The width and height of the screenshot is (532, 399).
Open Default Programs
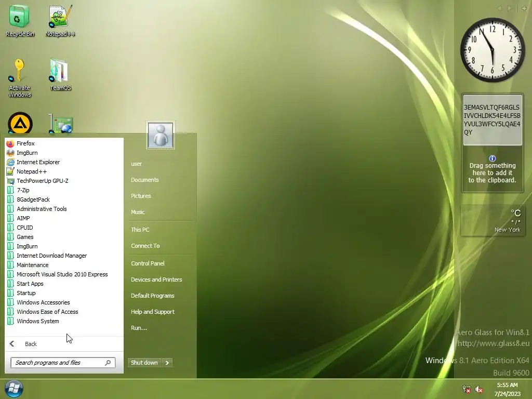click(x=153, y=296)
